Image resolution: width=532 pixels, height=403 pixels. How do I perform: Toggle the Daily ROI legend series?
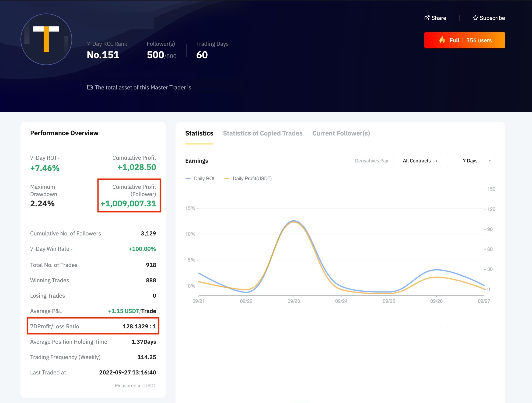pyautogui.click(x=200, y=178)
